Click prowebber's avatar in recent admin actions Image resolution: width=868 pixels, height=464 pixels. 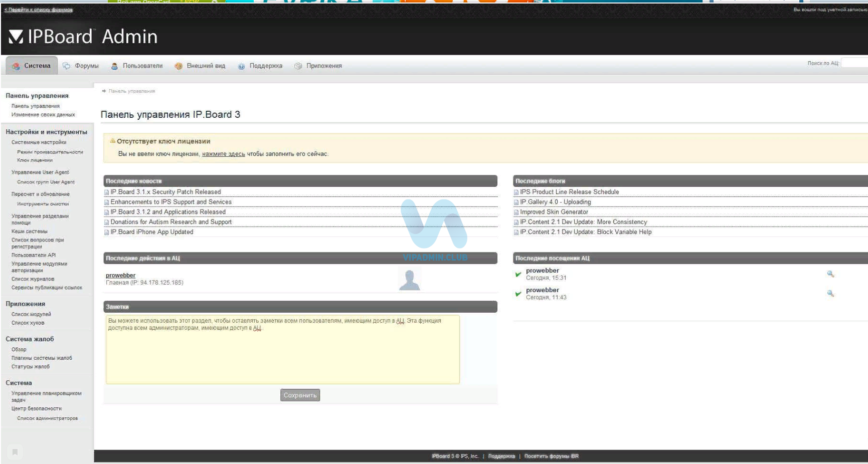pos(410,279)
